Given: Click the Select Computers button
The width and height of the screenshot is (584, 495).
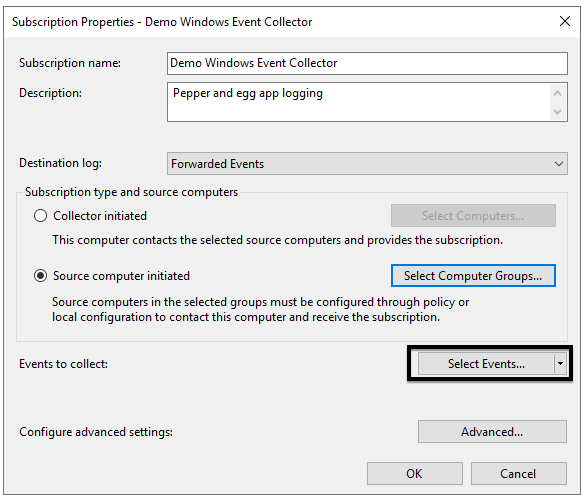Looking at the screenshot, I should (x=473, y=215).
